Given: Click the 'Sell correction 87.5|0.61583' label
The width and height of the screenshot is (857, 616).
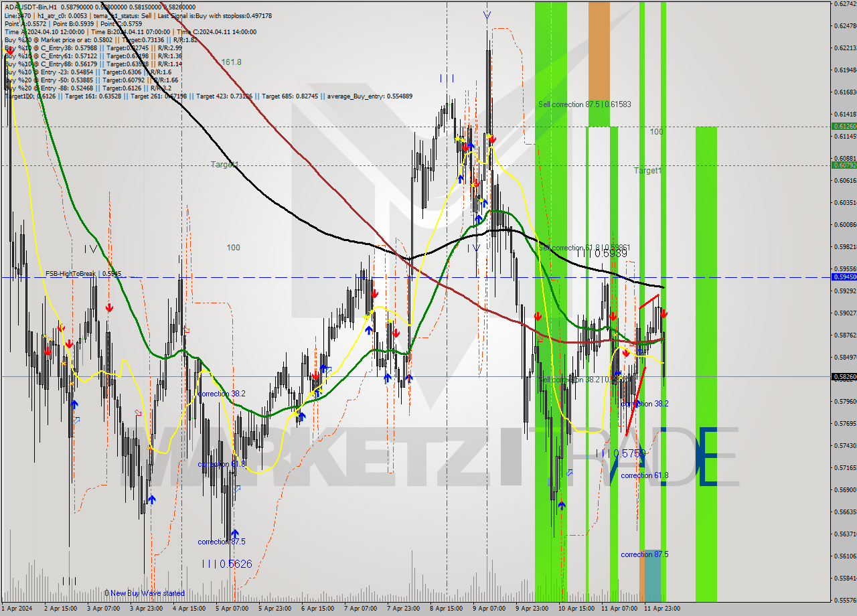Looking at the screenshot, I should click(585, 104).
